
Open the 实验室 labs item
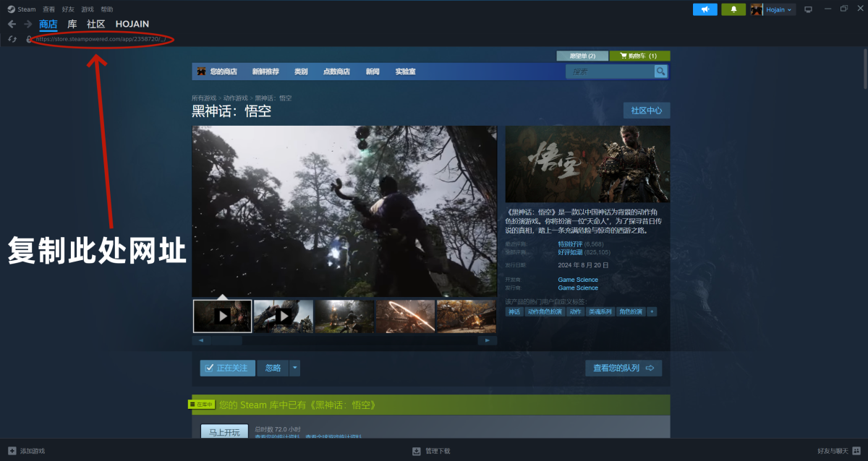point(405,72)
